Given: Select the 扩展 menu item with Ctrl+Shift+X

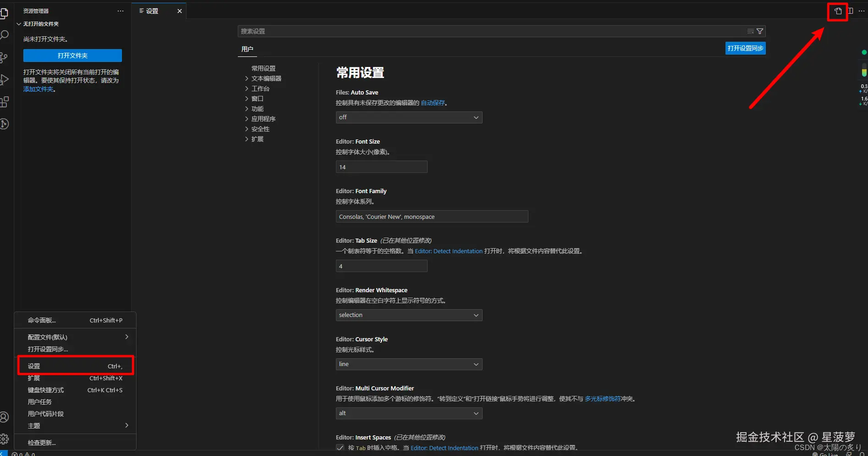Looking at the screenshot, I should pos(75,378).
